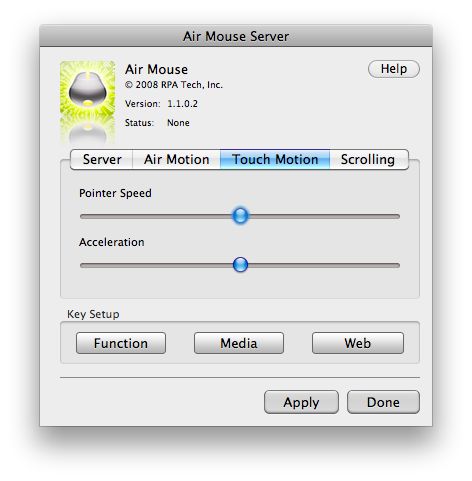
Task: Click the Status value None
Action: (x=178, y=123)
